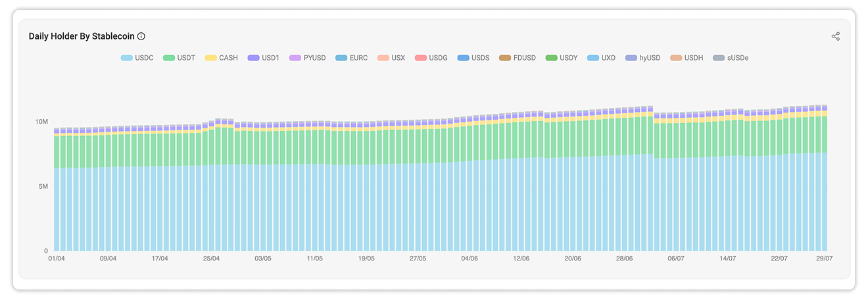Click the info icon beside Daily Holder By Stablecoin
Image resolution: width=868 pixels, height=300 pixels.
tap(141, 36)
